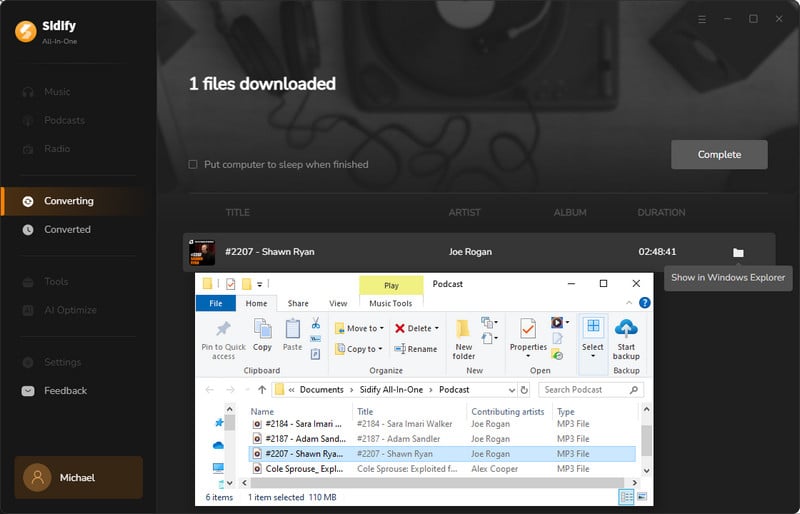Click the Copy path icon
Image resolution: width=800 pixels, height=514 pixels.
(316, 339)
